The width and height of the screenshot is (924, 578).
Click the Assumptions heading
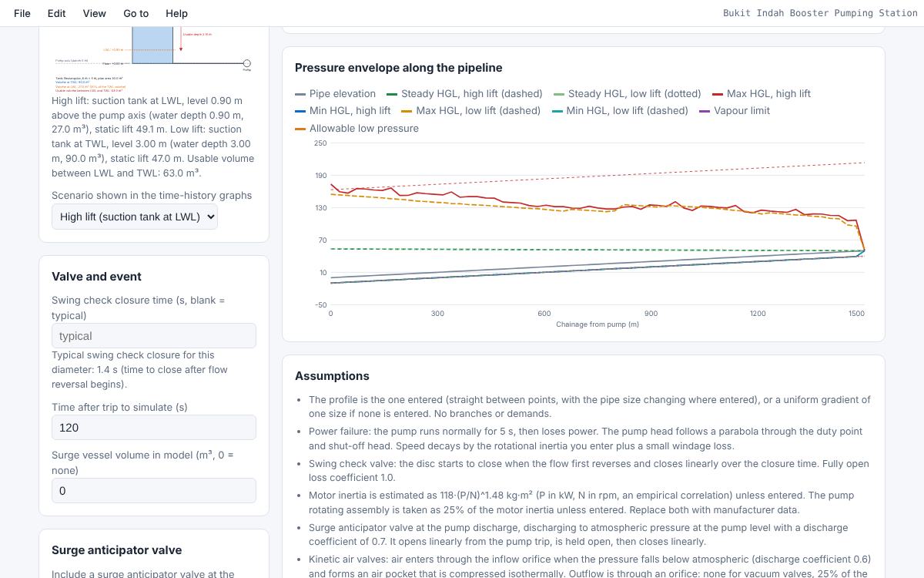coord(332,376)
